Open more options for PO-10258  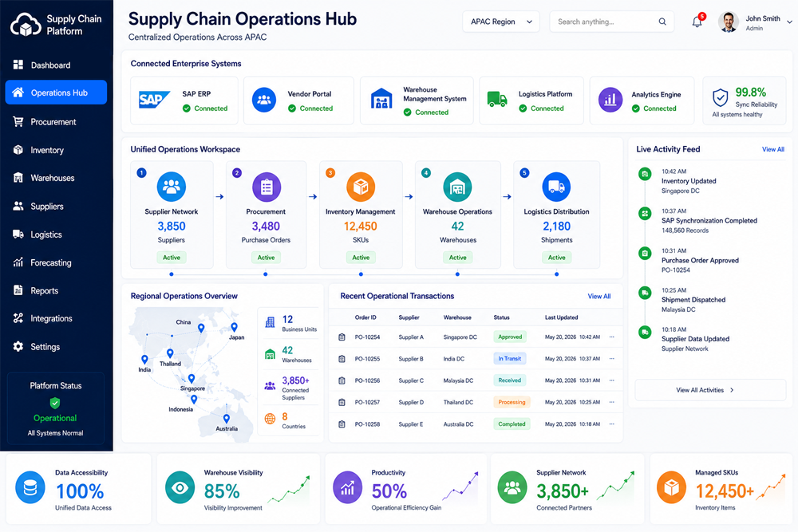pyautogui.click(x=612, y=424)
